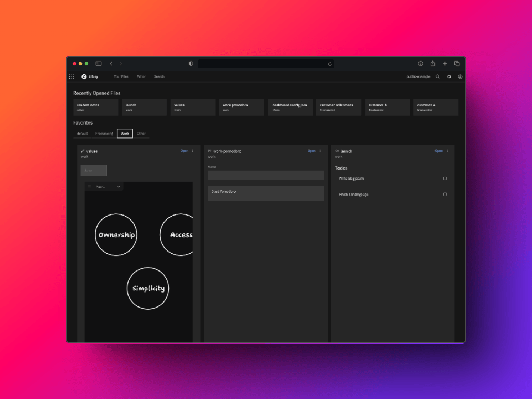
Task: Switch to the Freelancing favorites tab
Action: coord(104,134)
